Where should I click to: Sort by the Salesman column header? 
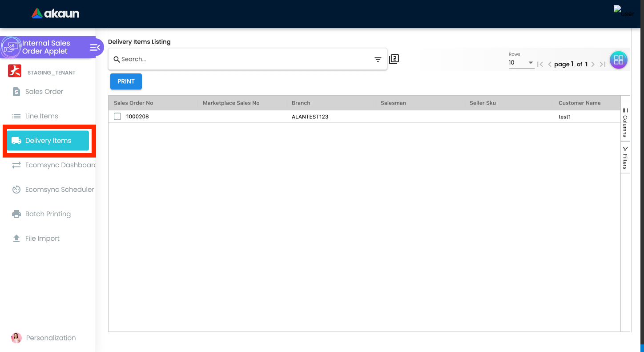393,103
